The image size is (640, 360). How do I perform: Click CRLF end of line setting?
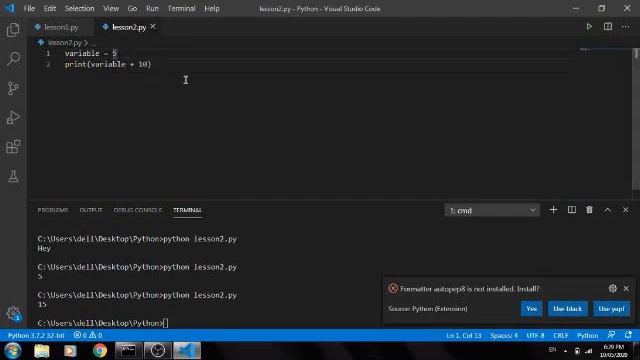(561, 336)
